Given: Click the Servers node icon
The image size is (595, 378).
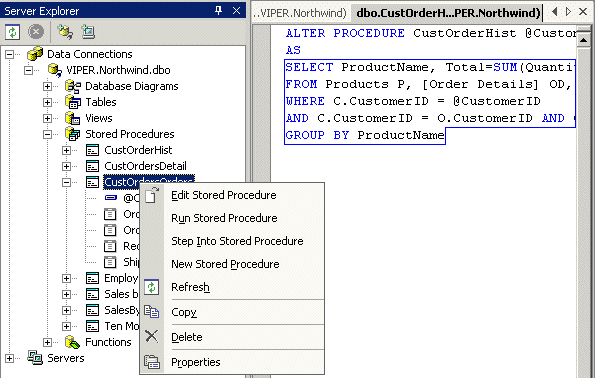Looking at the screenshot, I should point(35,358).
